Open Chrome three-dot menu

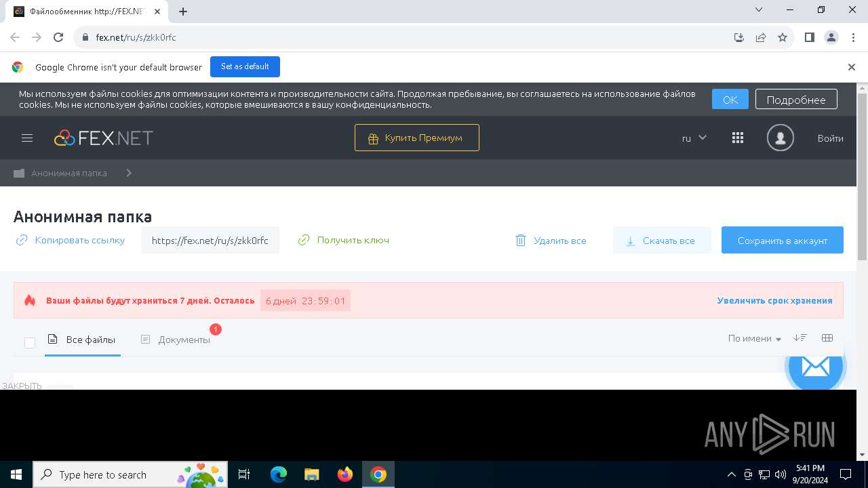[853, 37]
